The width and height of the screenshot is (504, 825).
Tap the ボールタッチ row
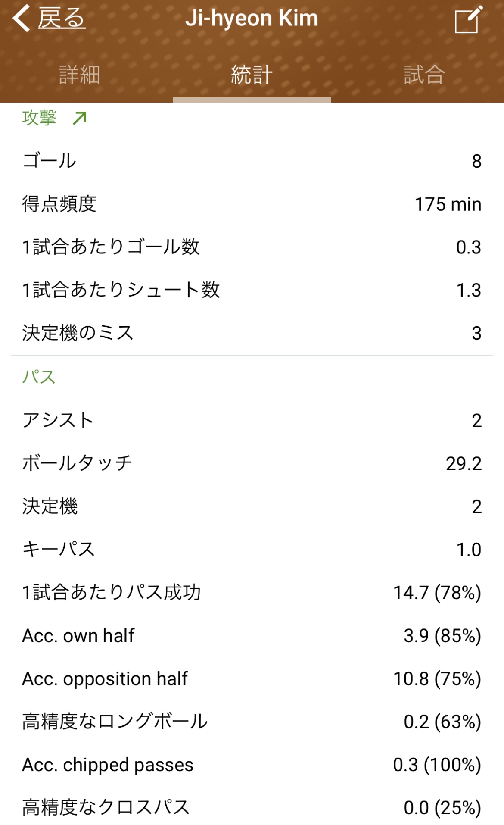click(x=252, y=463)
